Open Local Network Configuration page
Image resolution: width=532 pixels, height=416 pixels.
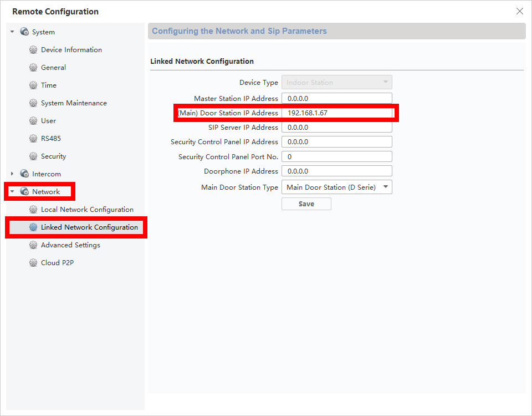[x=87, y=210]
